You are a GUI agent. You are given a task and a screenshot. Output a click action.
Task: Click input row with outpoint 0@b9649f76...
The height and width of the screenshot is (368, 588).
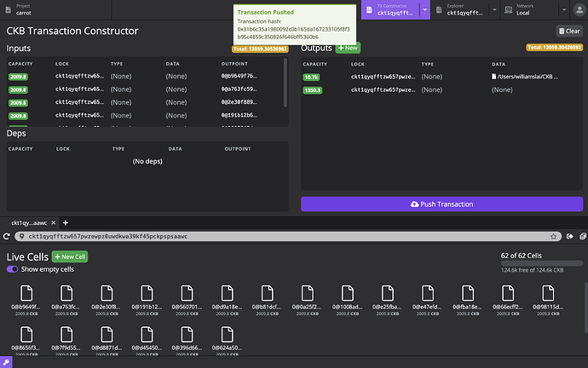coord(145,77)
